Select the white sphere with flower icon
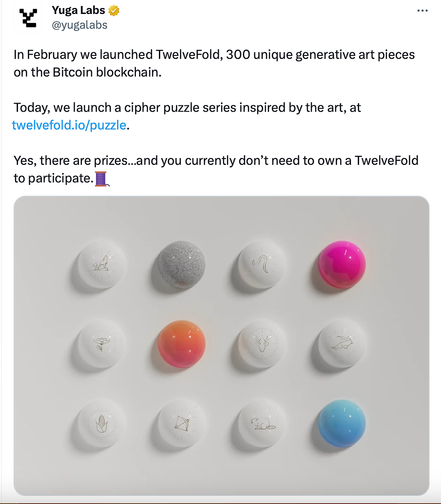441x504 pixels. pyautogui.click(x=102, y=344)
